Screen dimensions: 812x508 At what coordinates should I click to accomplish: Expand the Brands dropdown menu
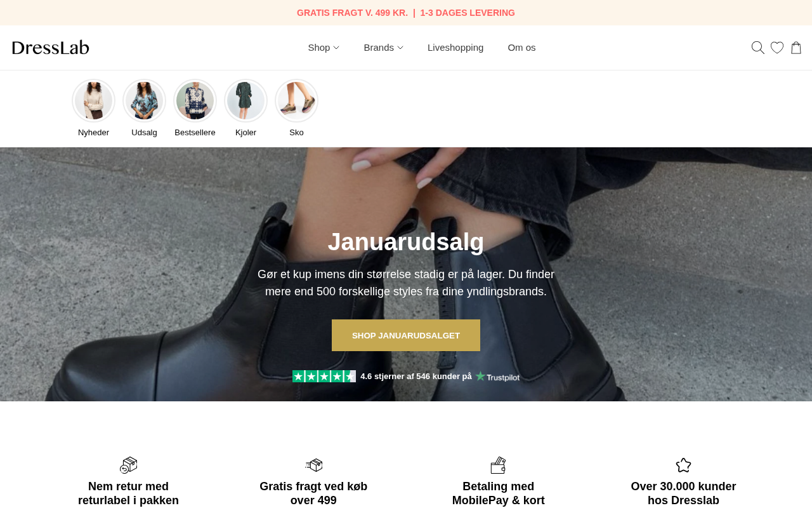click(383, 48)
